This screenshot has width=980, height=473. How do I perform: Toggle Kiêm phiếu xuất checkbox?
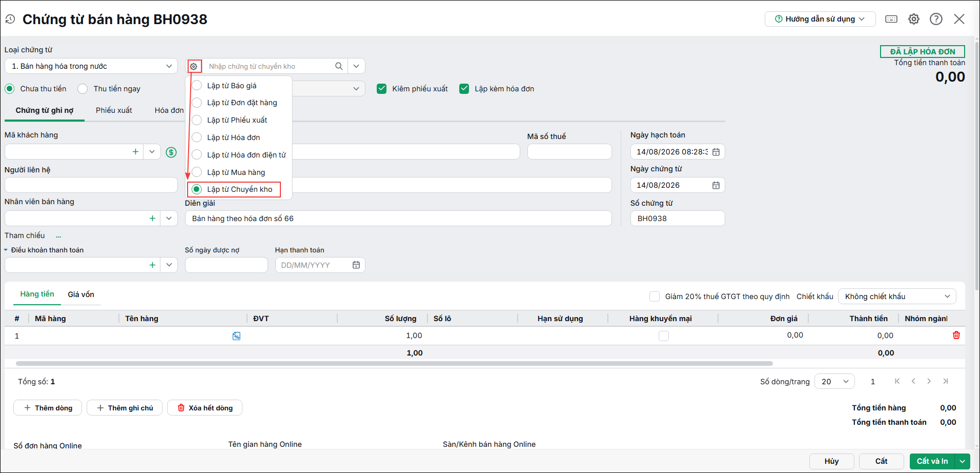pos(381,89)
